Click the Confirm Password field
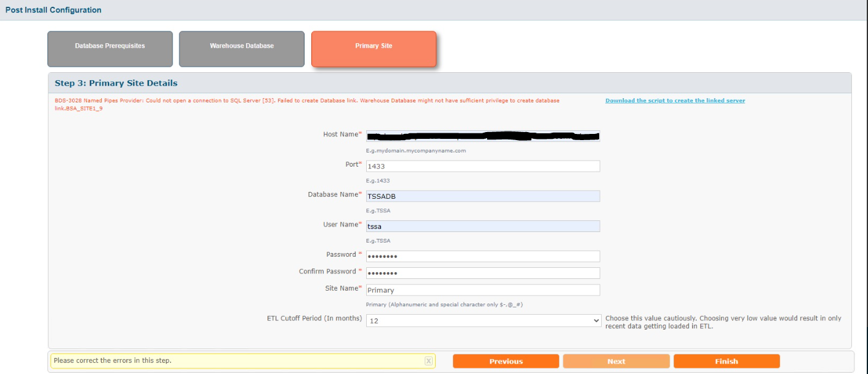The width and height of the screenshot is (868, 374). point(483,273)
